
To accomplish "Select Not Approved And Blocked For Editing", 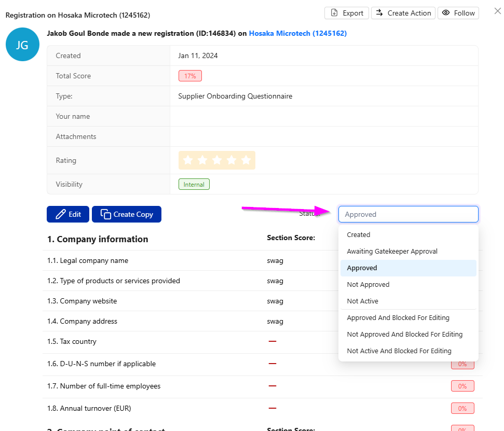I will click(408, 335).
